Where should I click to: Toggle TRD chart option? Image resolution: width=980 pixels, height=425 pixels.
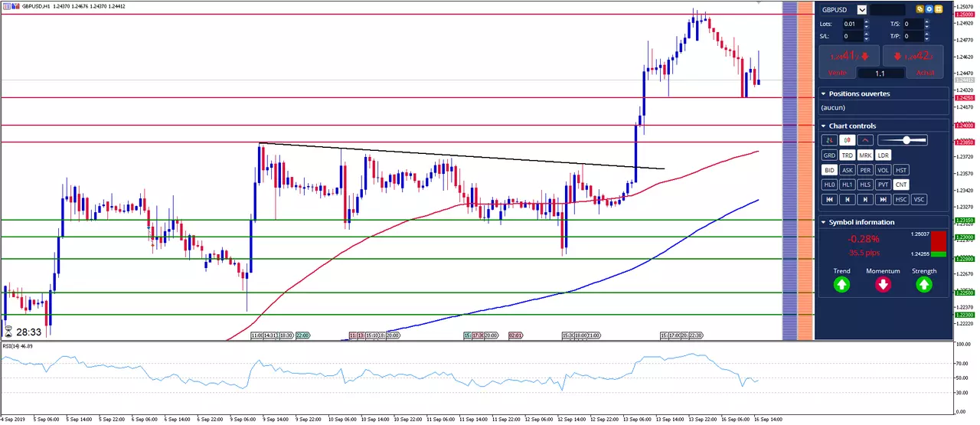point(848,155)
